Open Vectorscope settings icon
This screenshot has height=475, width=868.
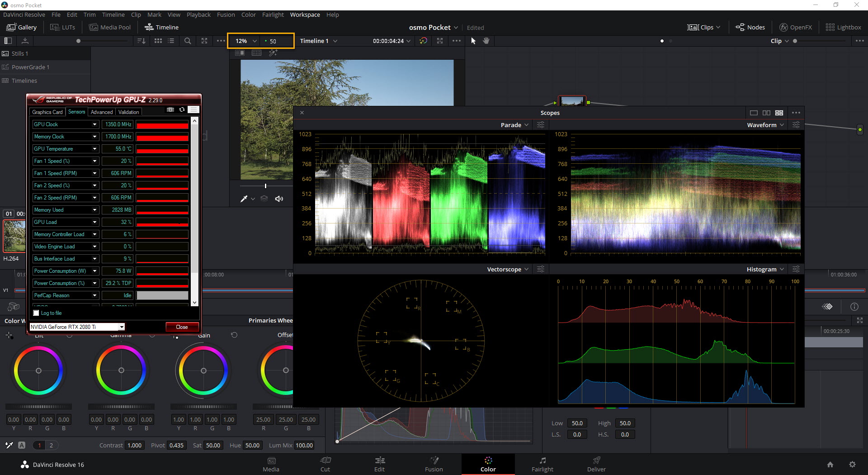(x=541, y=269)
